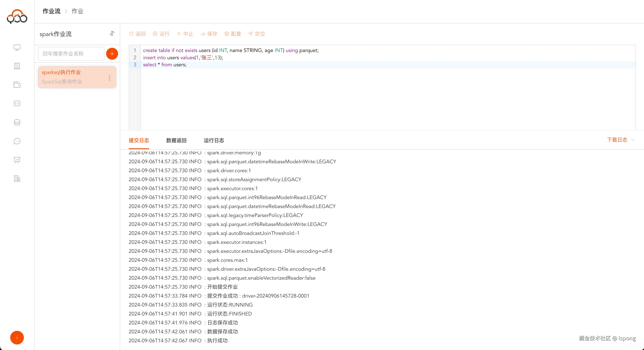Image resolution: width=644 pixels, height=350 pixels.
Task: Open three-dot menu on sparksql执行作业
Action: point(109,78)
